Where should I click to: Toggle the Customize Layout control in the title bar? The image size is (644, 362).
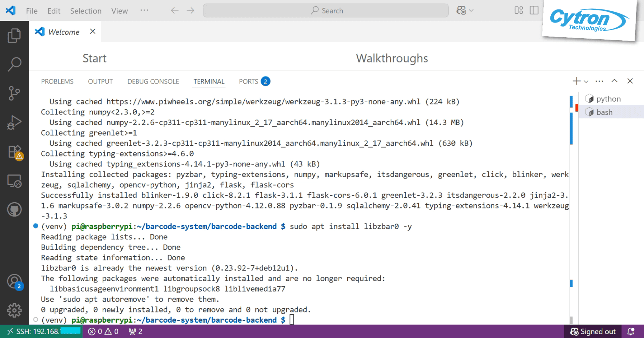pyautogui.click(x=518, y=10)
